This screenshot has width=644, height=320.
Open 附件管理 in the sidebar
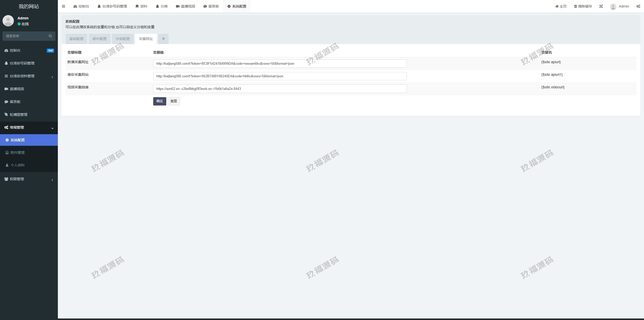click(x=17, y=153)
